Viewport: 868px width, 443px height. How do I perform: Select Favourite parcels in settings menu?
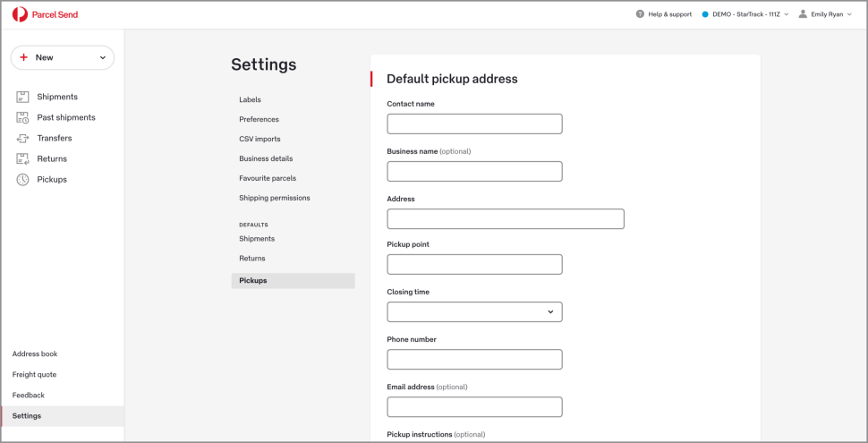[x=268, y=178]
